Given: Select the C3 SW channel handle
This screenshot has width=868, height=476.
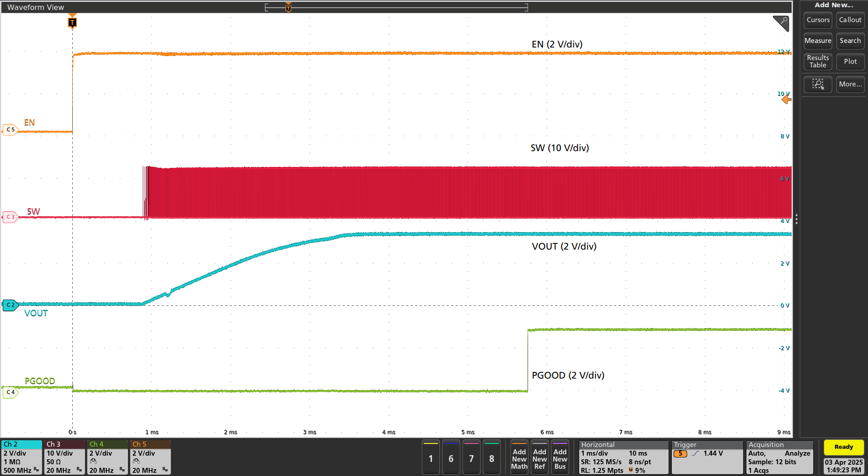Looking at the screenshot, I should (10, 217).
